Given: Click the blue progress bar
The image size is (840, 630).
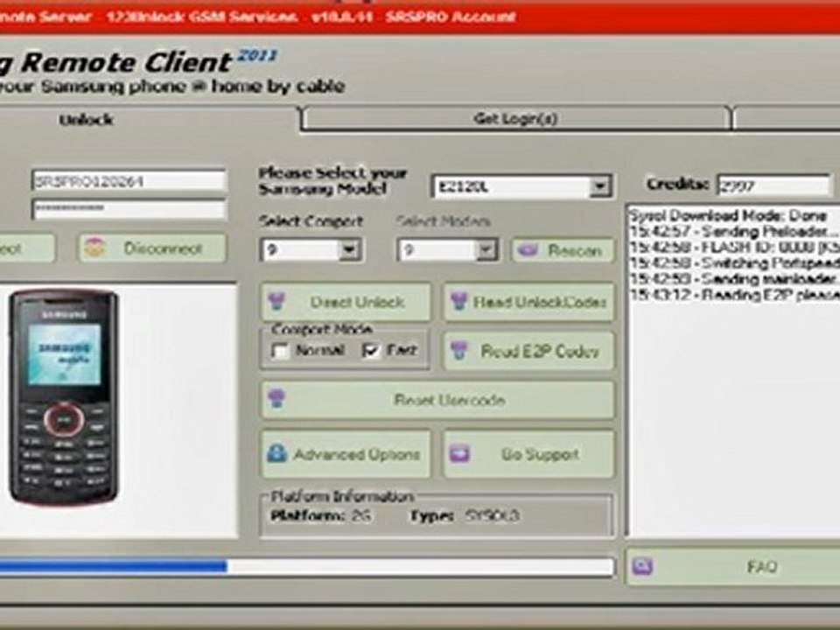Looking at the screenshot, I should (113, 566).
